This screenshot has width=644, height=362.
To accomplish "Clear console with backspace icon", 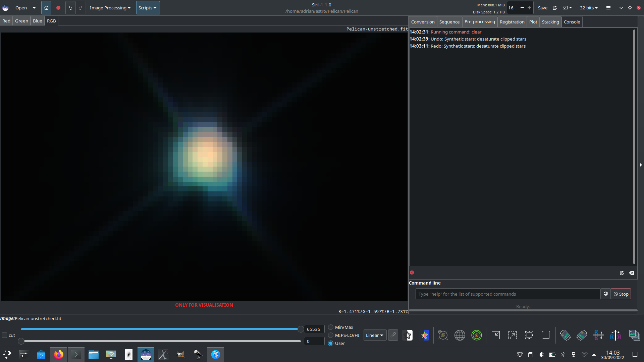I will click(x=632, y=273).
